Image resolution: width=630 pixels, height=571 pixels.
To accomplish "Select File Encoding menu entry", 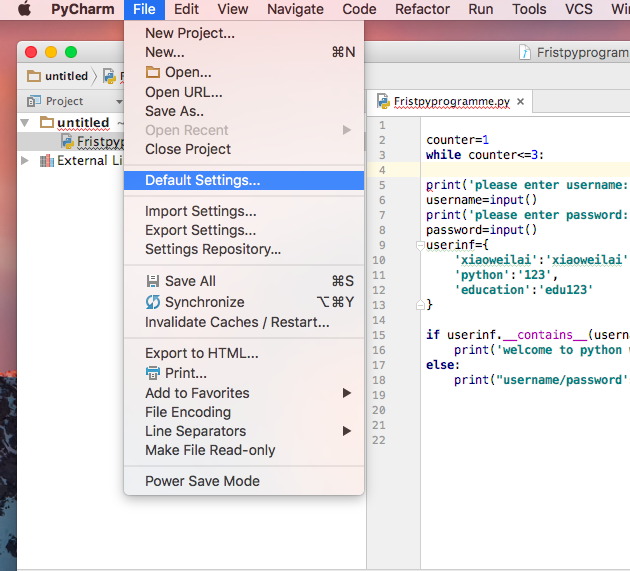I will 244,412.
